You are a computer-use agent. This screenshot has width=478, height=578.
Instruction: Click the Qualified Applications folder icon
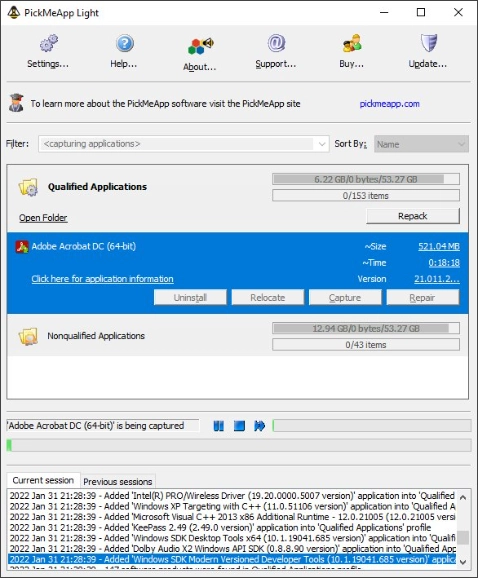tap(28, 187)
